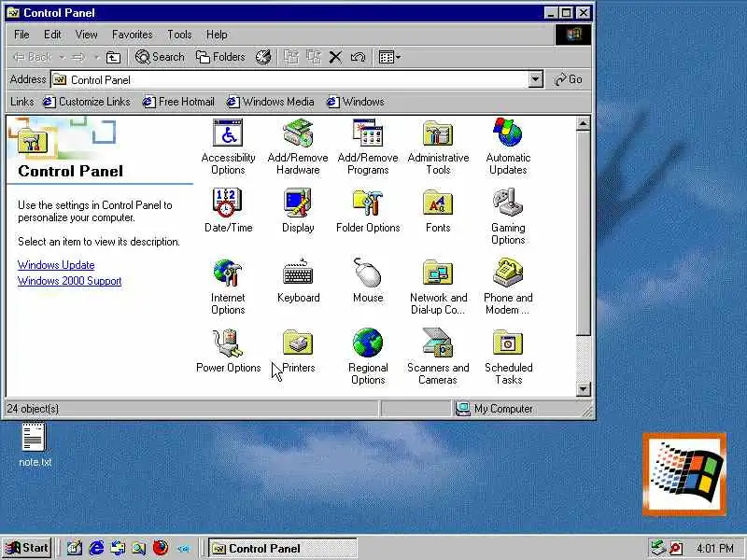Click the Undo toolbar icon
The height and width of the screenshot is (560, 747).
[x=358, y=58]
